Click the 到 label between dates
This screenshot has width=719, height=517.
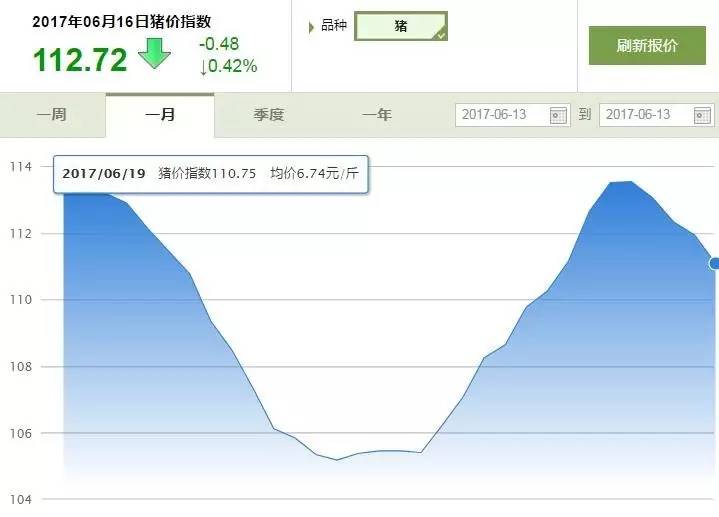point(584,114)
